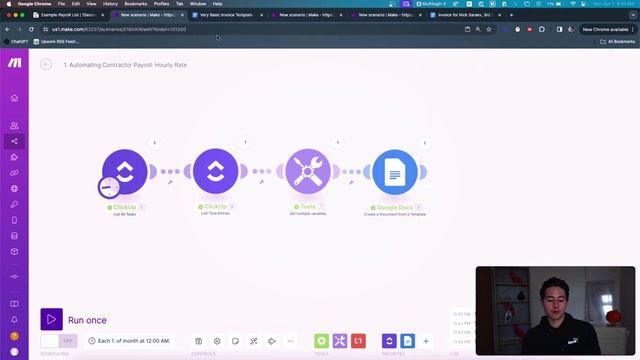Click the Chrome address bar URL
The image size is (640, 360).
(x=119, y=29)
